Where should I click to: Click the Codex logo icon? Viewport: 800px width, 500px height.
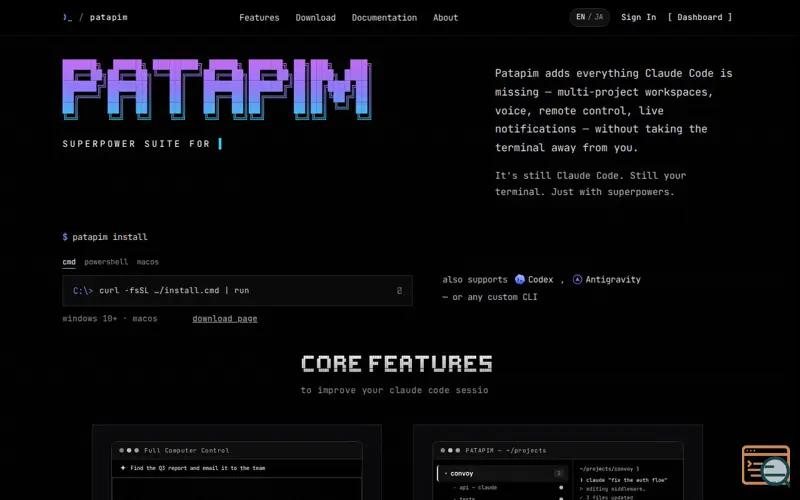pos(519,280)
